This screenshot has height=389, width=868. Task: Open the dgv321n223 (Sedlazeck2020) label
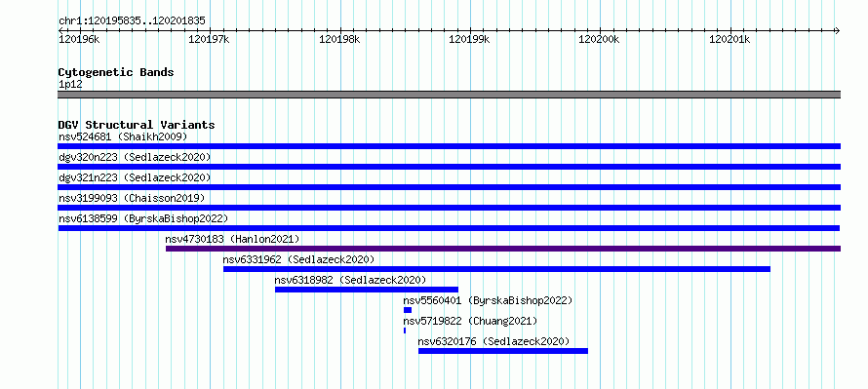(135, 177)
